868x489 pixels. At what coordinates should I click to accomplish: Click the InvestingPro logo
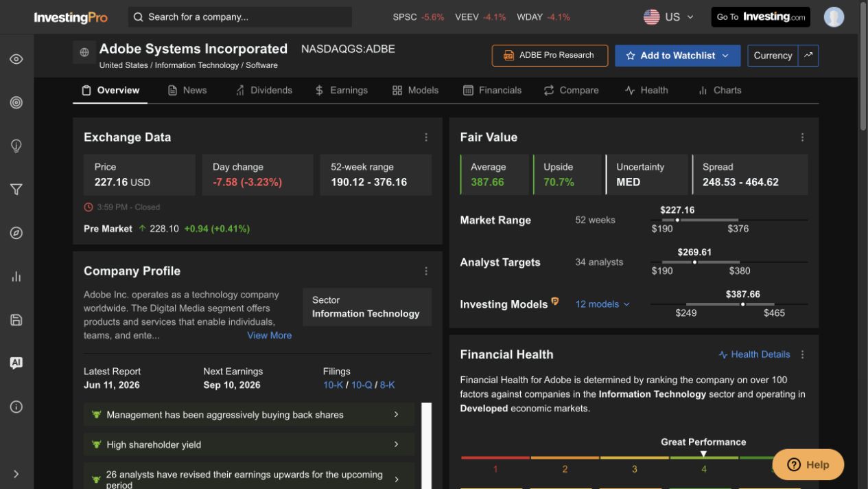pos(71,17)
